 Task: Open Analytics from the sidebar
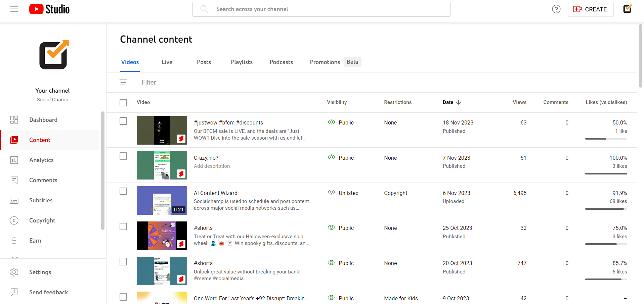point(14,160)
